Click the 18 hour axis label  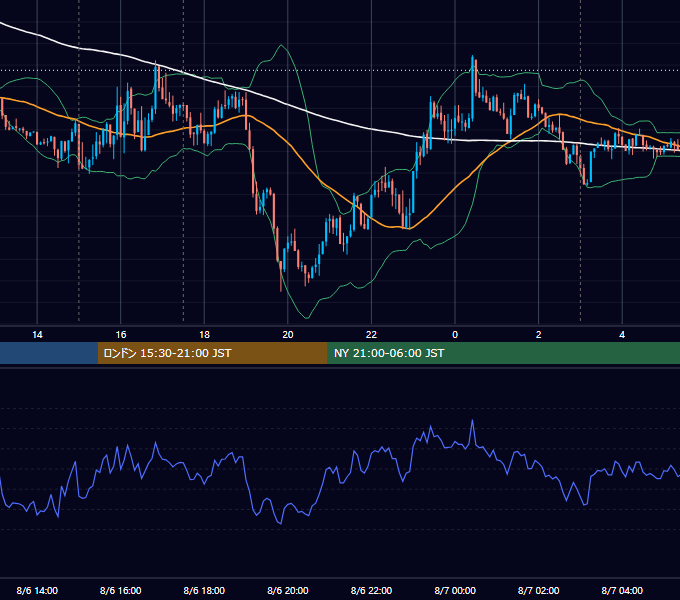tap(204, 335)
